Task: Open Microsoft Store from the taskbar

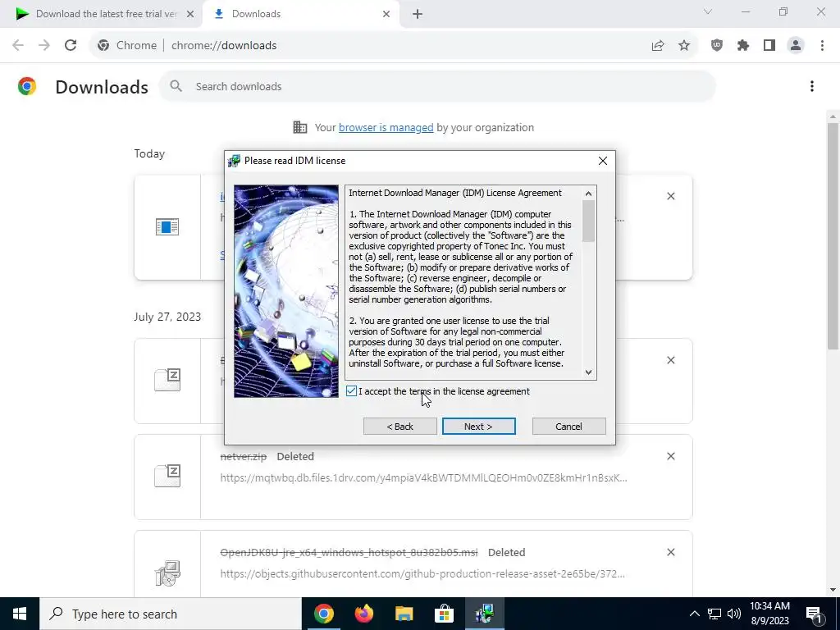Action: coord(444,614)
